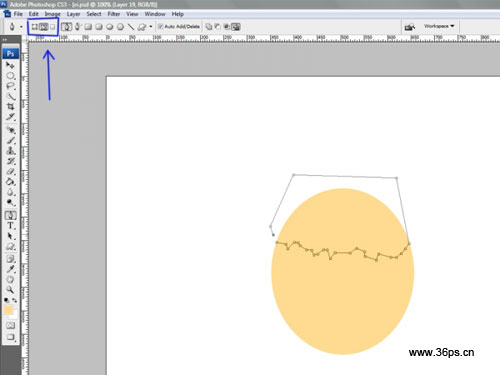Choose Custom Shape in options bar
Image resolution: width=500 pixels, height=375 pixels.
(142, 27)
